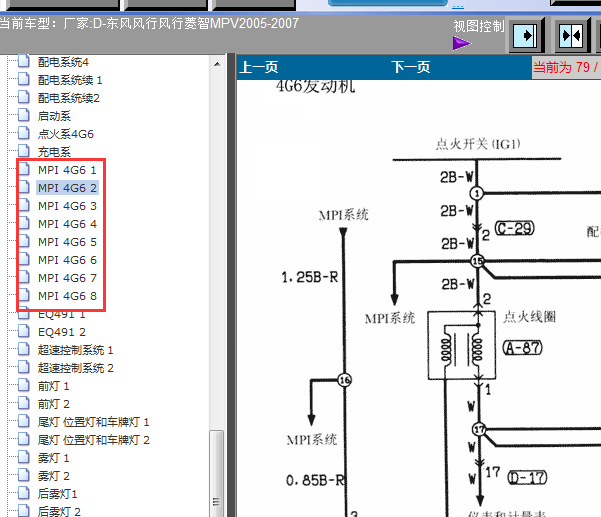Open 尾灯 位置灯和车牌灯 1
This screenshot has height=517, width=601.
(94, 422)
